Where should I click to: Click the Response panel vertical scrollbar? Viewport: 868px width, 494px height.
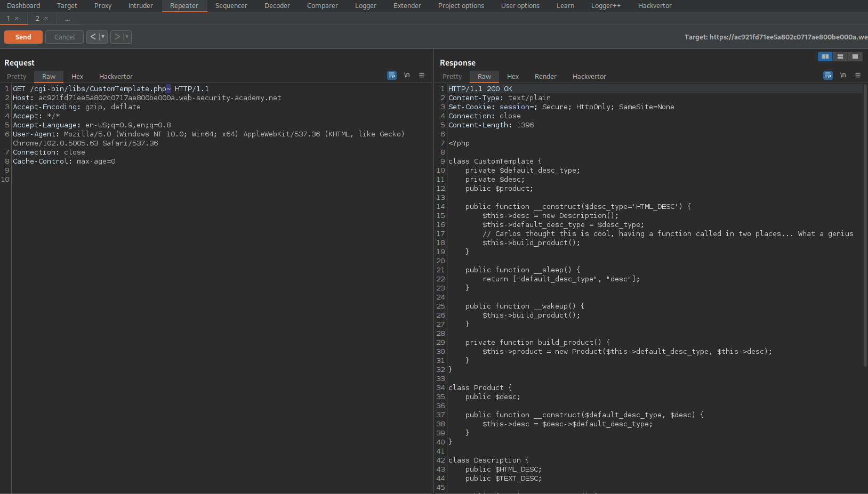tap(865, 225)
